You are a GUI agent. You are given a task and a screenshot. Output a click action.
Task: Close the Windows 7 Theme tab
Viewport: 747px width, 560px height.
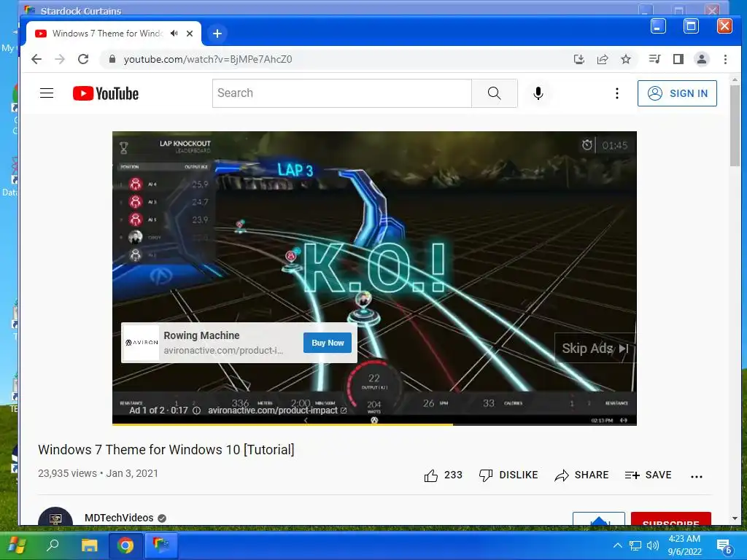(x=190, y=34)
